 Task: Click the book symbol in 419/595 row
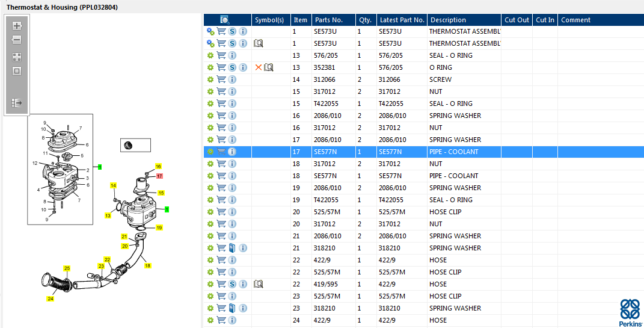click(x=259, y=284)
